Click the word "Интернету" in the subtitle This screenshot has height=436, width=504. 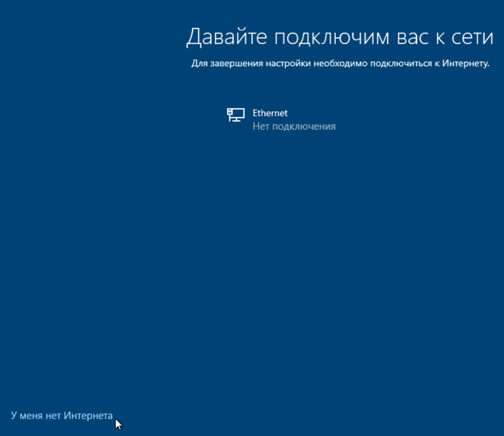(465, 63)
